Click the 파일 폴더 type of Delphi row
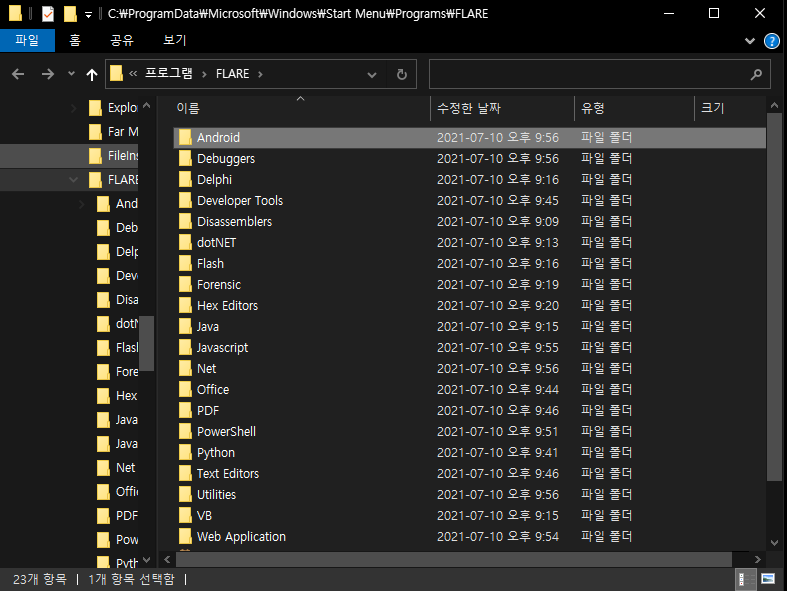The image size is (787, 591). (606, 179)
